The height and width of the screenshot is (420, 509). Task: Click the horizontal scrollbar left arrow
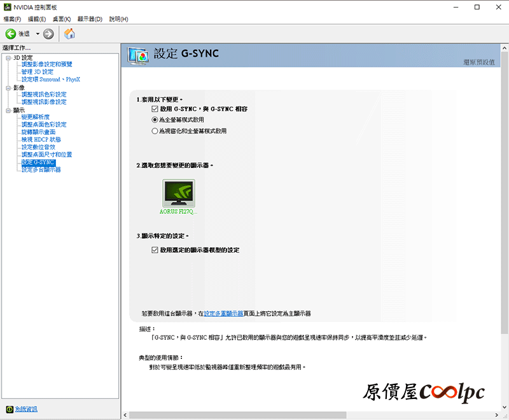tap(125, 415)
